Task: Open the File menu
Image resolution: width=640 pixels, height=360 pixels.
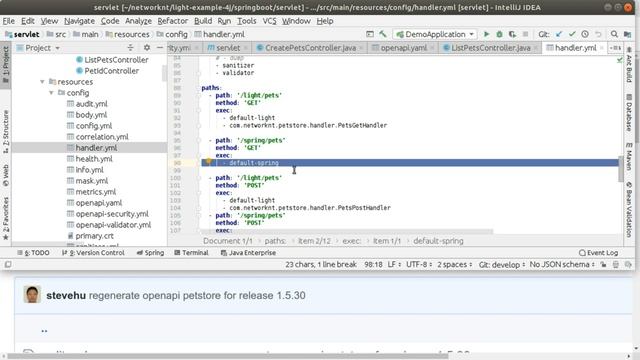Action: pos(9,21)
